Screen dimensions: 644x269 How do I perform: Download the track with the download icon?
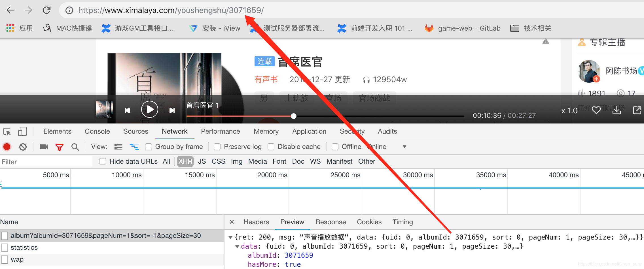[x=617, y=110]
